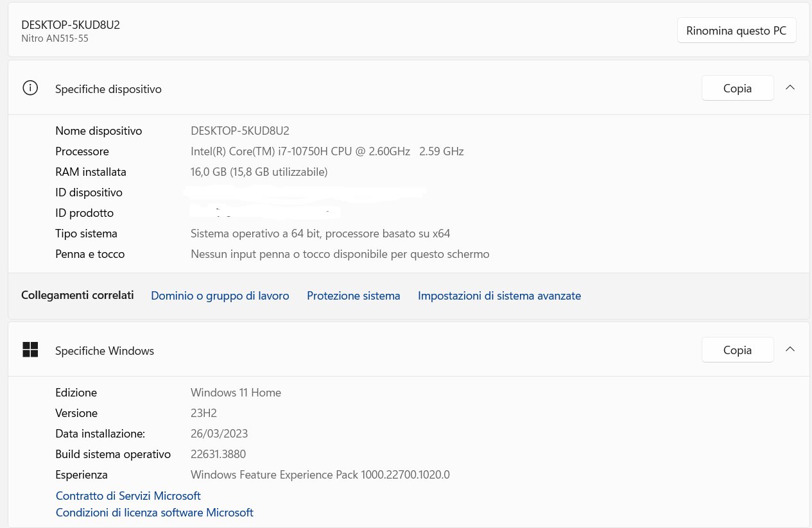The width and height of the screenshot is (812, 528).
Task: Collapse the Specifiche Windows section chevron
Action: click(x=790, y=349)
